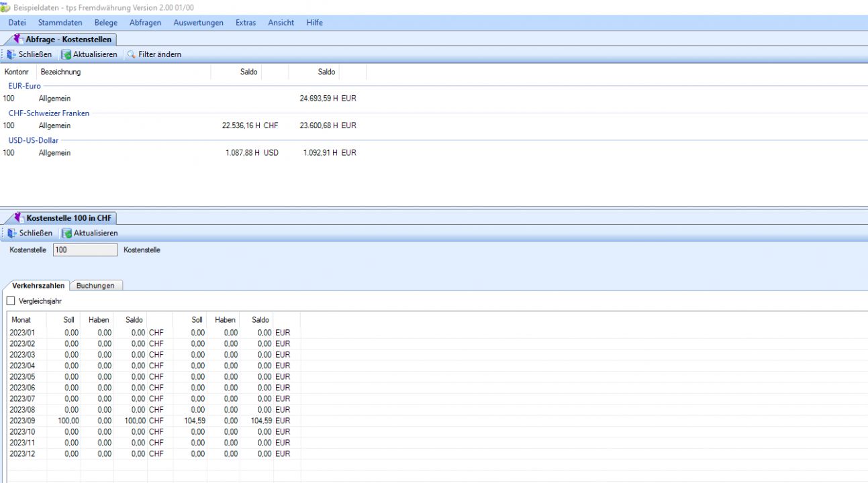This screenshot has height=483, width=868.
Task: Click the application icon in the title bar
Action: coord(6,6)
